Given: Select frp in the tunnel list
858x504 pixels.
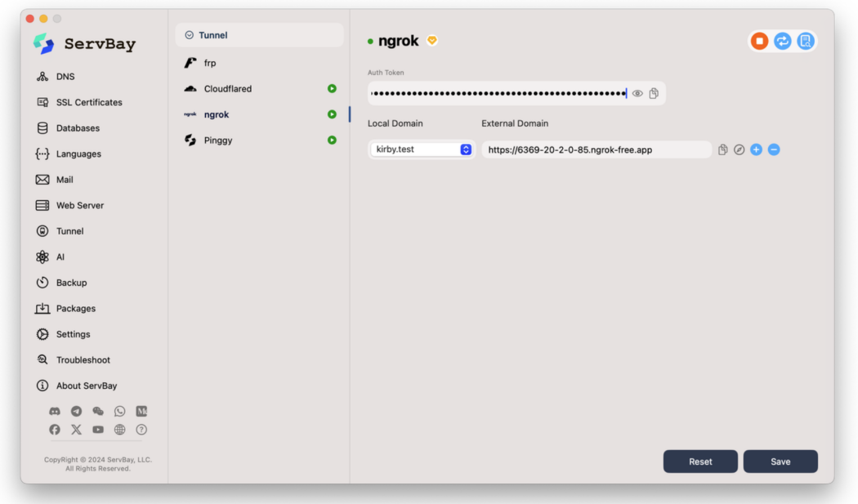Looking at the screenshot, I should point(210,63).
